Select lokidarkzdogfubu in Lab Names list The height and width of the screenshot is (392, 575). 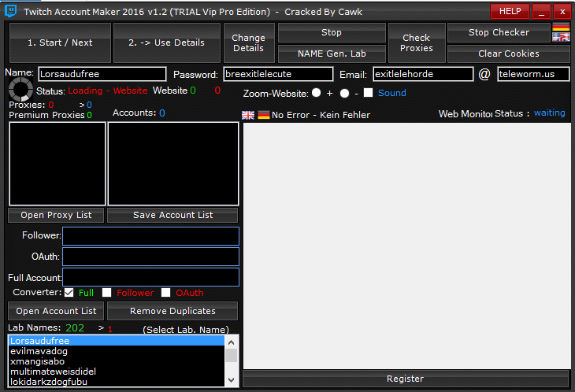coord(117,382)
